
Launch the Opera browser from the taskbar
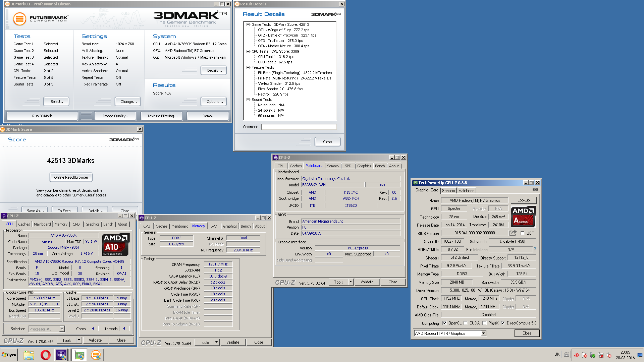(46, 355)
